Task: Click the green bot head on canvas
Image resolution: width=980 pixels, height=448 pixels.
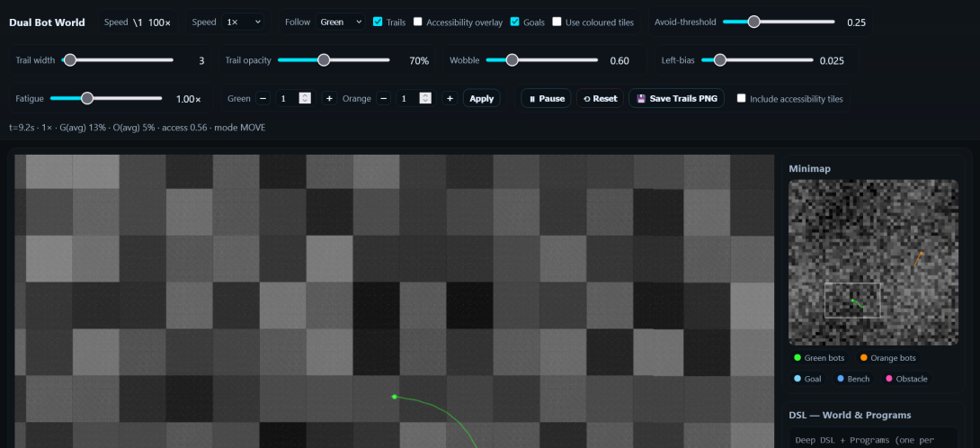Action: (x=394, y=396)
